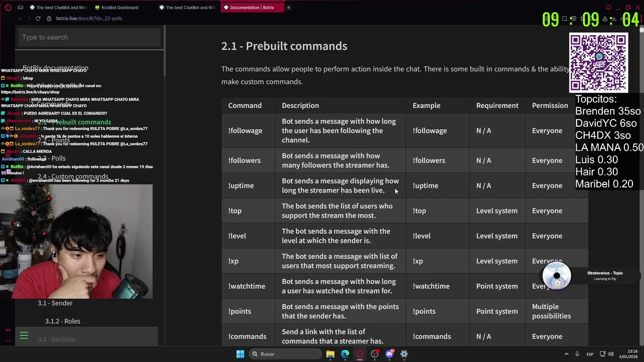
Task: Open '2.3 - Polls' sidebar link
Action: 51,158
